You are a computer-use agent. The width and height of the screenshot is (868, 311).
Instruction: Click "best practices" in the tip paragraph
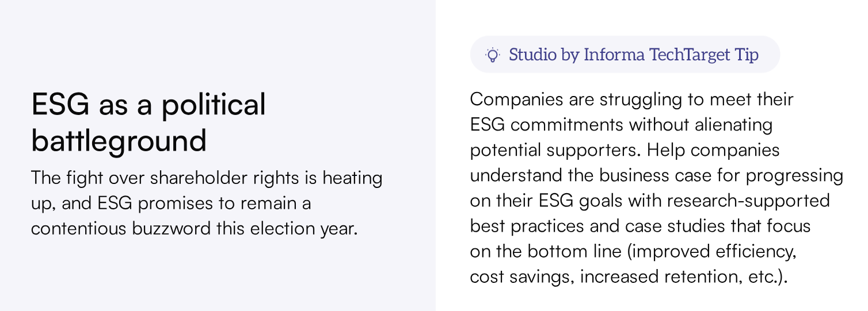(526, 225)
